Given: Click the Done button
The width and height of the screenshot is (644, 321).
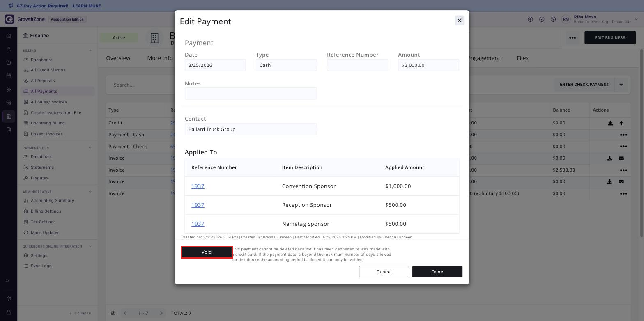Looking at the screenshot, I should click(x=437, y=272).
